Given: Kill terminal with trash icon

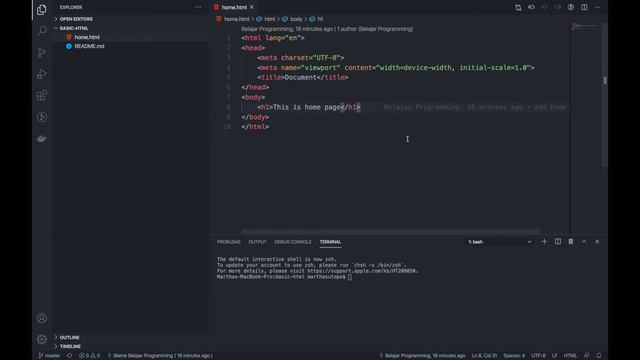Looking at the screenshot, I should [x=571, y=242].
